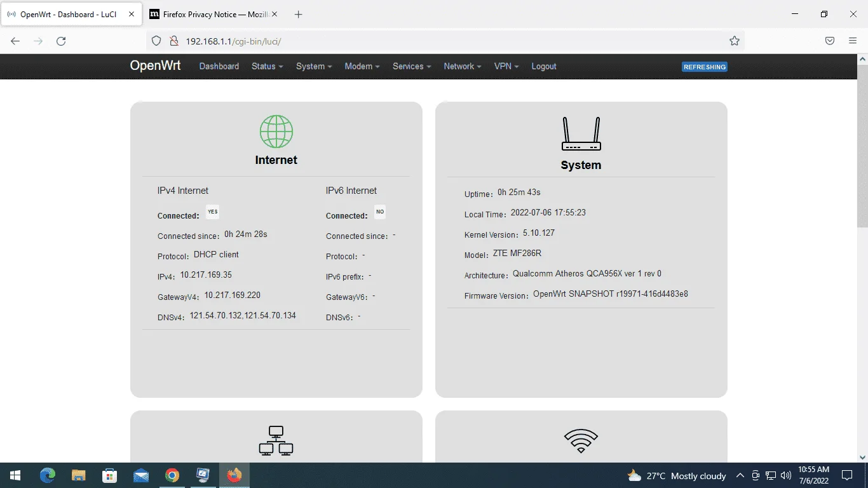Click the Firefox shield tracking protection icon

(x=156, y=41)
